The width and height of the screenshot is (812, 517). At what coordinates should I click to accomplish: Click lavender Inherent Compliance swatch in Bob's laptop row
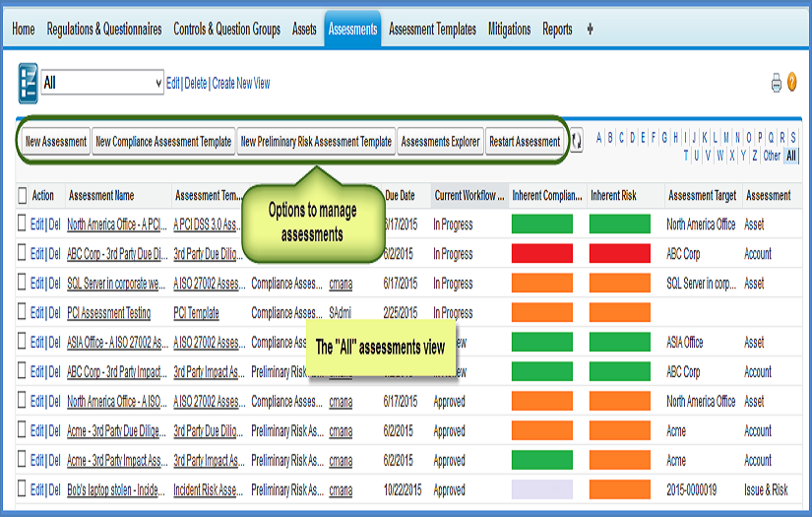point(542,490)
